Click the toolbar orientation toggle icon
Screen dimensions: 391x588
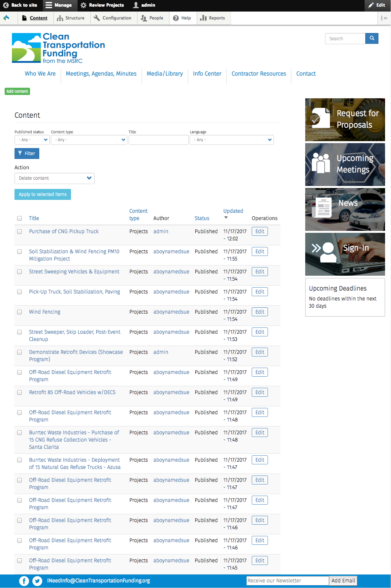tap(384, 18)
